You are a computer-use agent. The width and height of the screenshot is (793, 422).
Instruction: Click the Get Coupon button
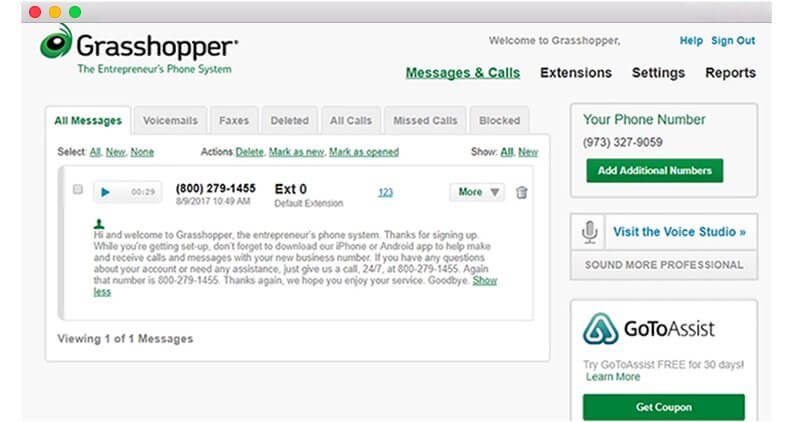pyautogui.click(x=664, y=407)
